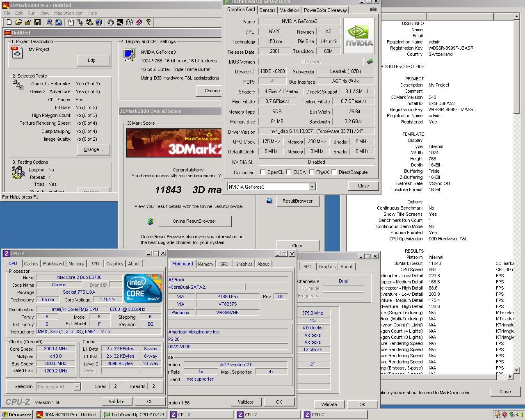Screen dimensions: 525x420
Task: Click the Core Speed 3000.4 MHz value in CPU-Z
Action: click(x=56, y=349)
